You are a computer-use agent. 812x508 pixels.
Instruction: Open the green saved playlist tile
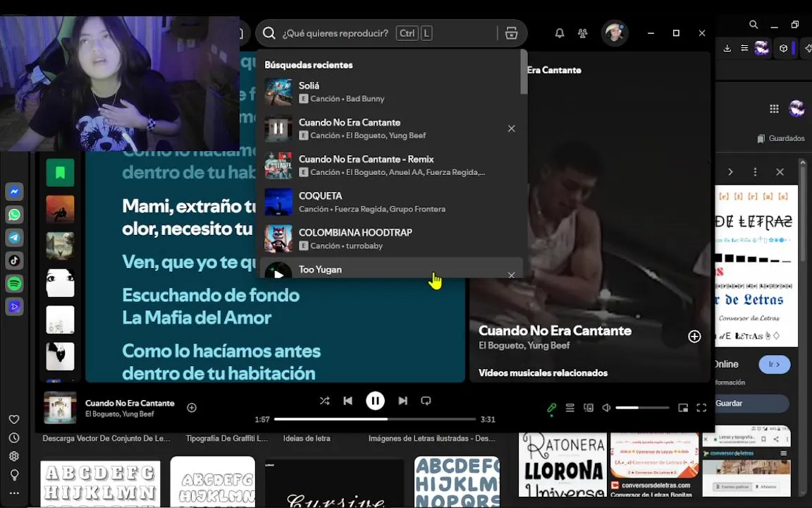pos(60,172)
